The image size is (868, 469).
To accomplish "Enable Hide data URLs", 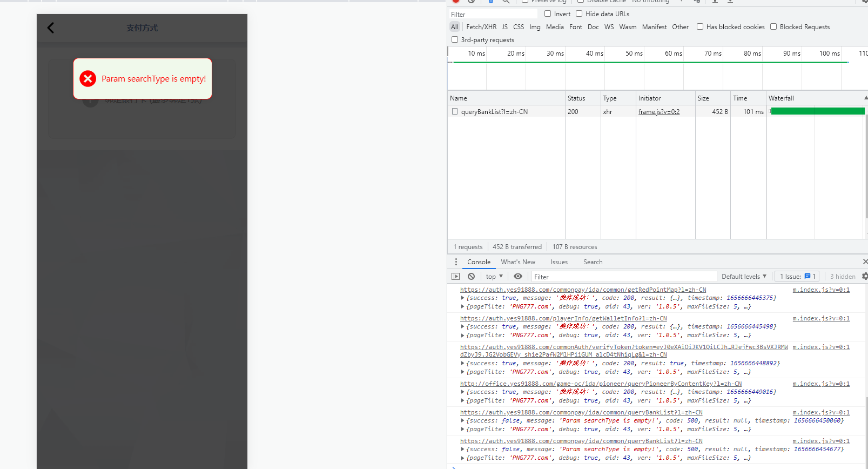I will point(579,14).
